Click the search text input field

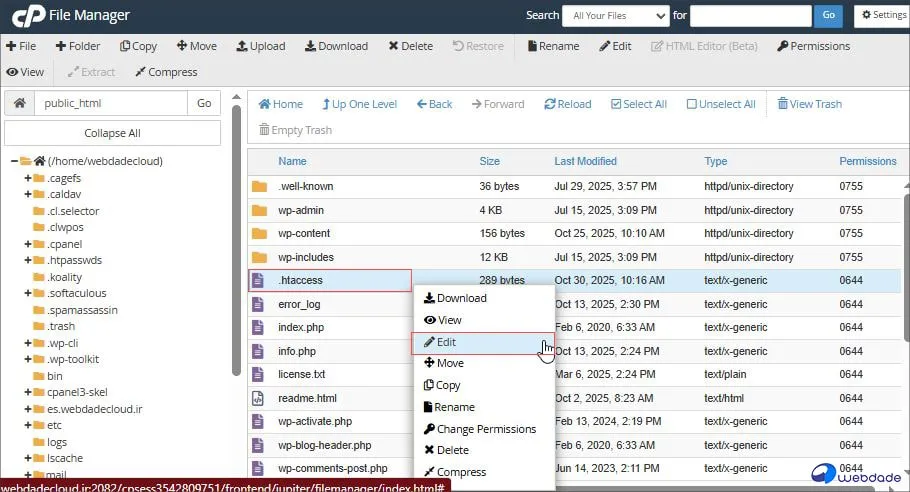(x=750, y=16)
